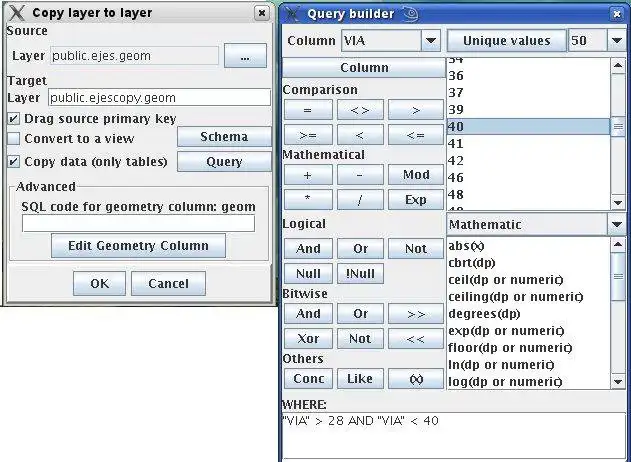The image size is (631, 462).
Task: Click the parentheses (x) button
Action: point(416,379)
